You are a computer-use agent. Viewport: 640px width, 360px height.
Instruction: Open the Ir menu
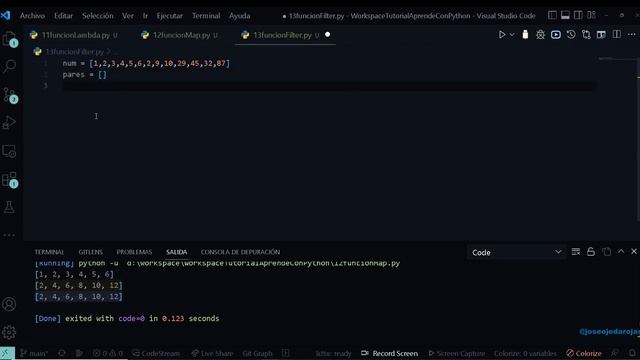click(145, 16)
